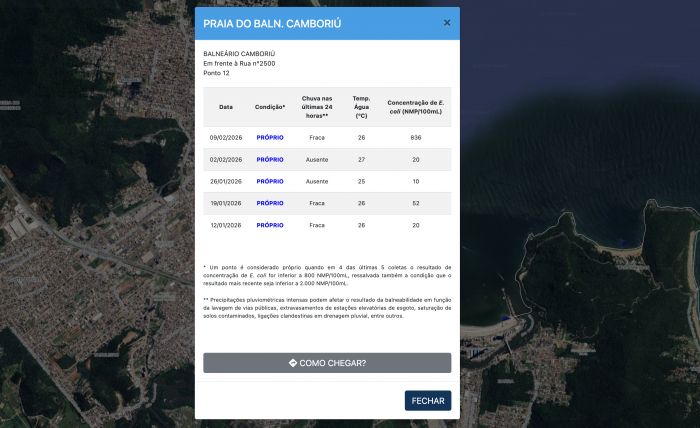Click the Condição* column header
The width and height of the screenshot is (700, 428).
270,106
